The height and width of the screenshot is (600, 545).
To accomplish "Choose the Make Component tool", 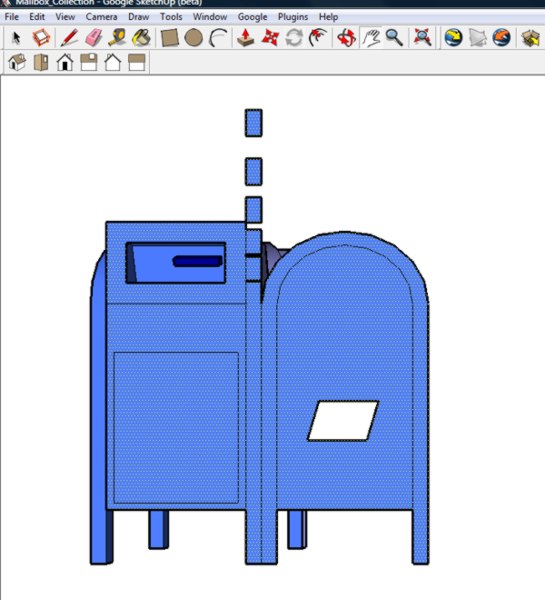I will (41, 38).
